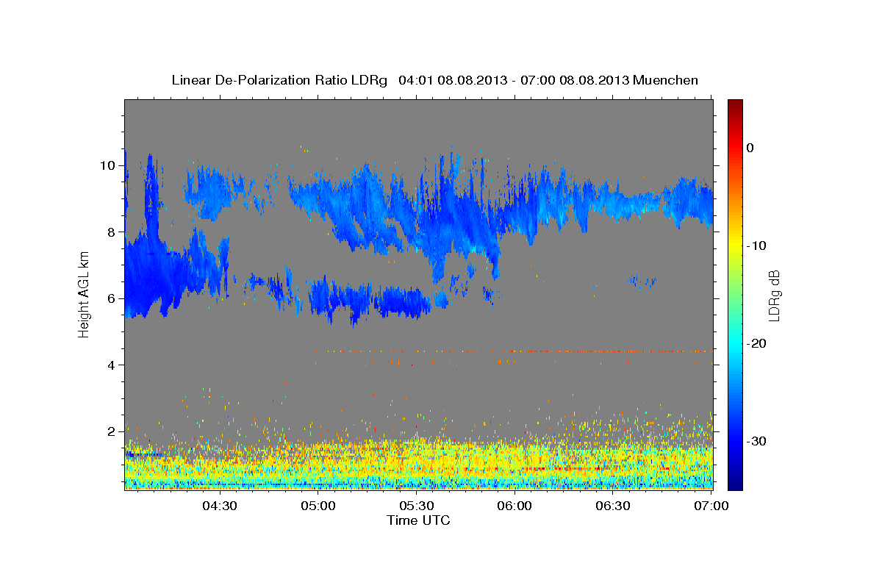Click the colorbar label '0'

tap(750, 148)
